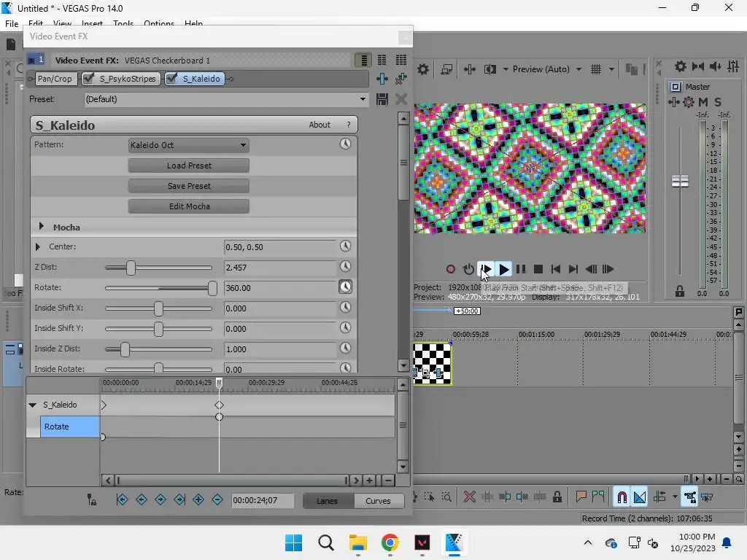
Task: Go to first keyframe
Action: (x=122, y=499)
